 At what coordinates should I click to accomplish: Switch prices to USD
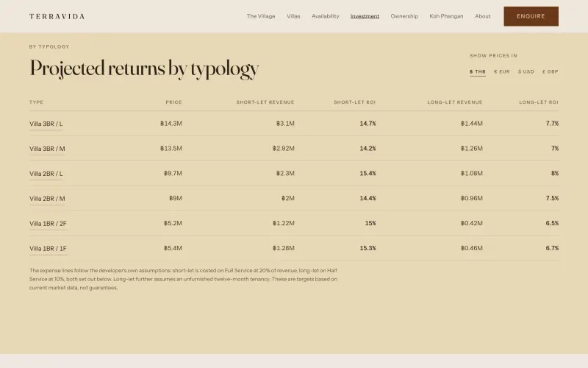click(x=526, y=71)
